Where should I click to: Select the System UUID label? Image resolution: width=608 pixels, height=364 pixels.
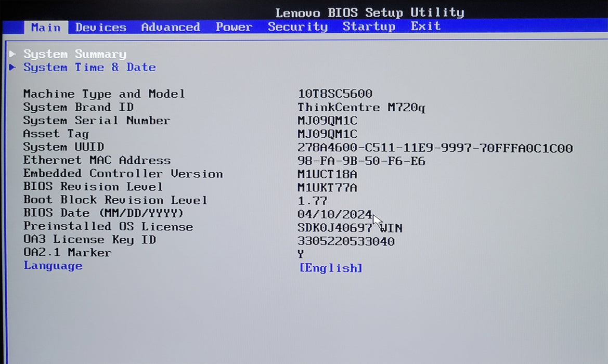63,147
